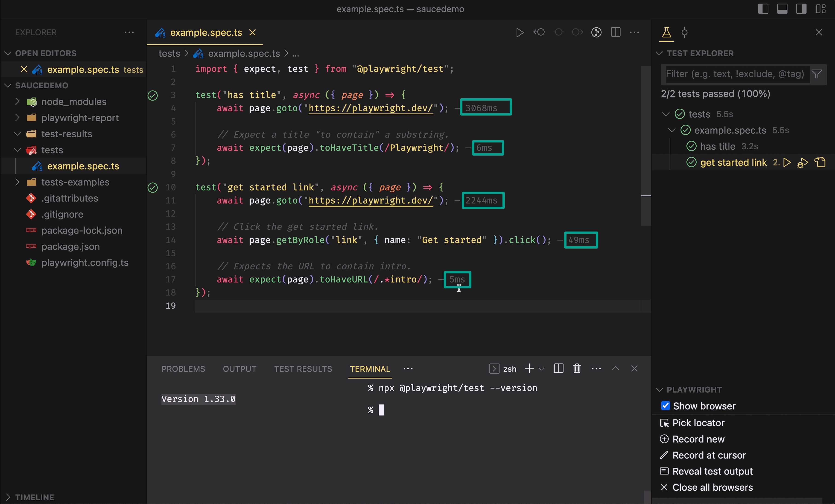This screenshot has width=835, height=504.
Task: Toggle the Show browser checkbox
Action: (665, 406)
